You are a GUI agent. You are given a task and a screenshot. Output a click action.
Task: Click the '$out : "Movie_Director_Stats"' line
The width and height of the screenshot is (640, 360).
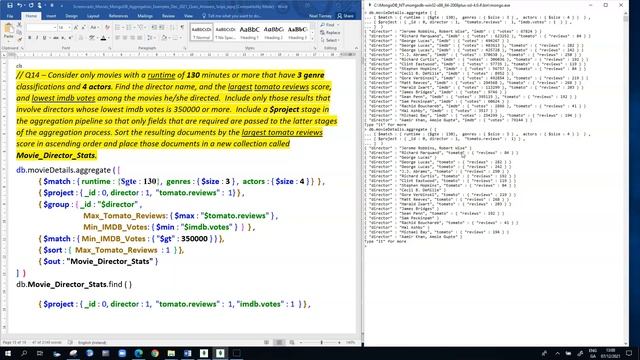(98, 261)
